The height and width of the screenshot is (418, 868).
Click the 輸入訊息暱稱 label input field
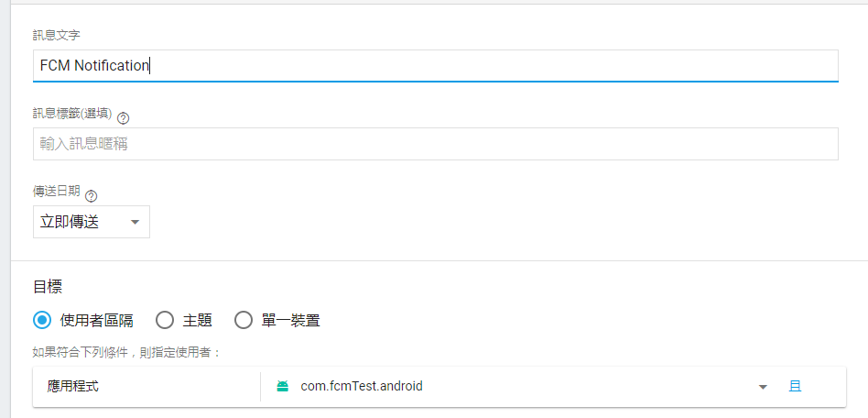[x=436, y=144]
